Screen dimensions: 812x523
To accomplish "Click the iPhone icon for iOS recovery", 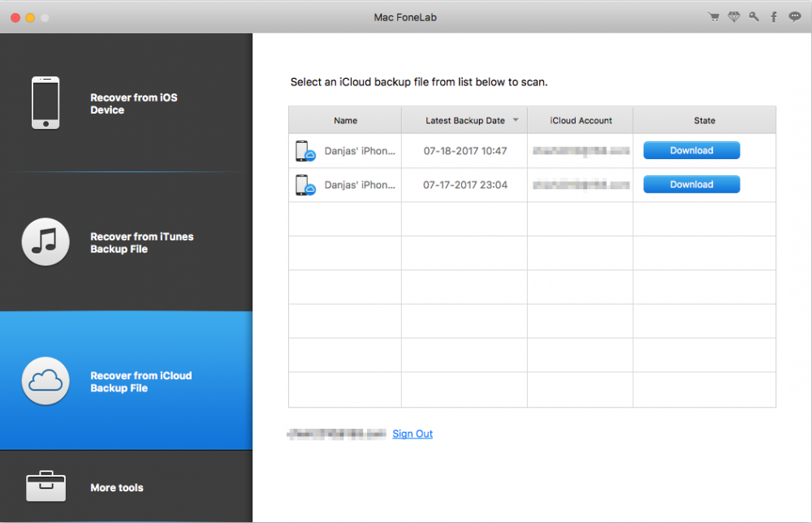I will coord(45,103).
